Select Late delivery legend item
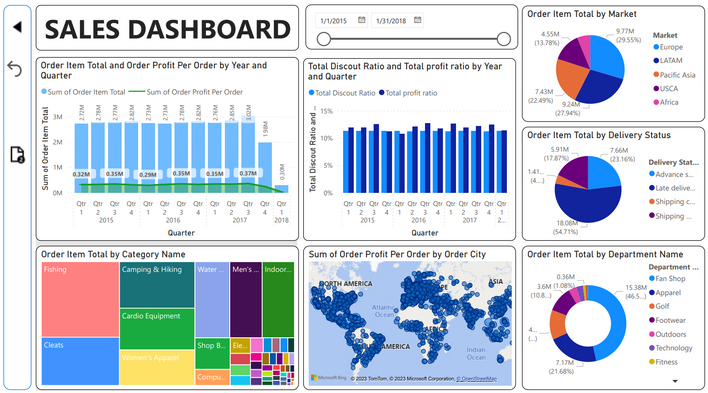Viewport: 708px width, 393px height. coord(672,188)
